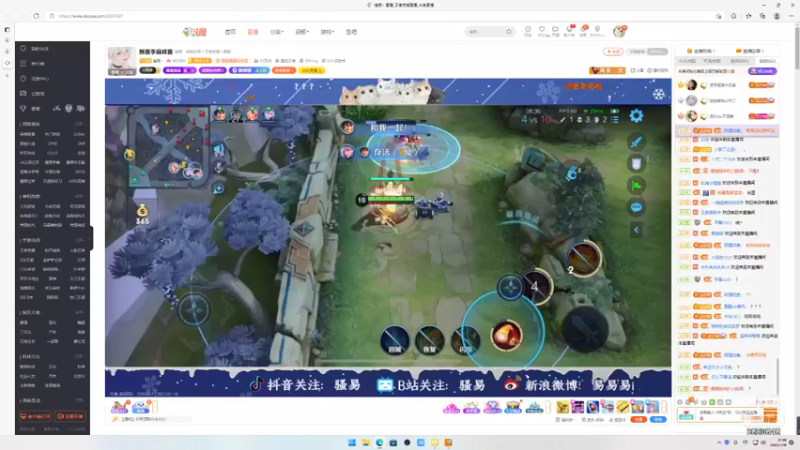Screen dimensions: 800x450
Task: Click the large basic attack sword button
Action: coord(586,330)
